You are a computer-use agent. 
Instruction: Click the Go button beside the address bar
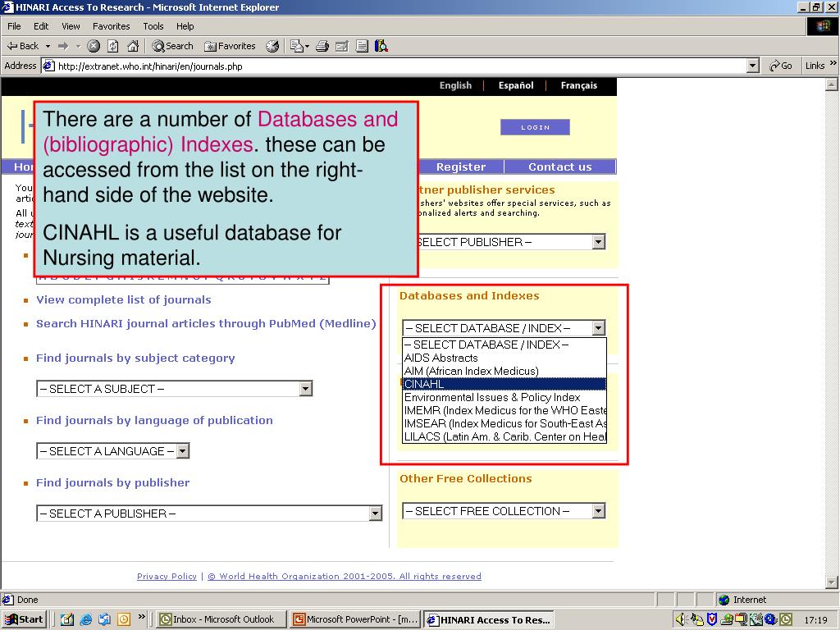(x=781, y=66)
